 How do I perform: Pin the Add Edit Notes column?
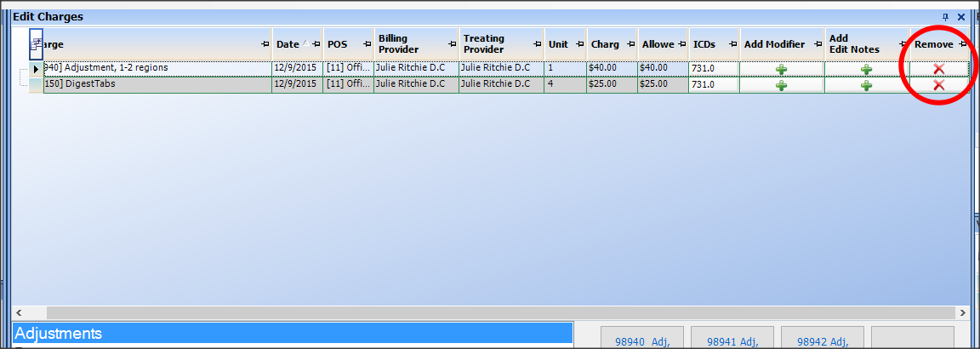pos(903,44)
